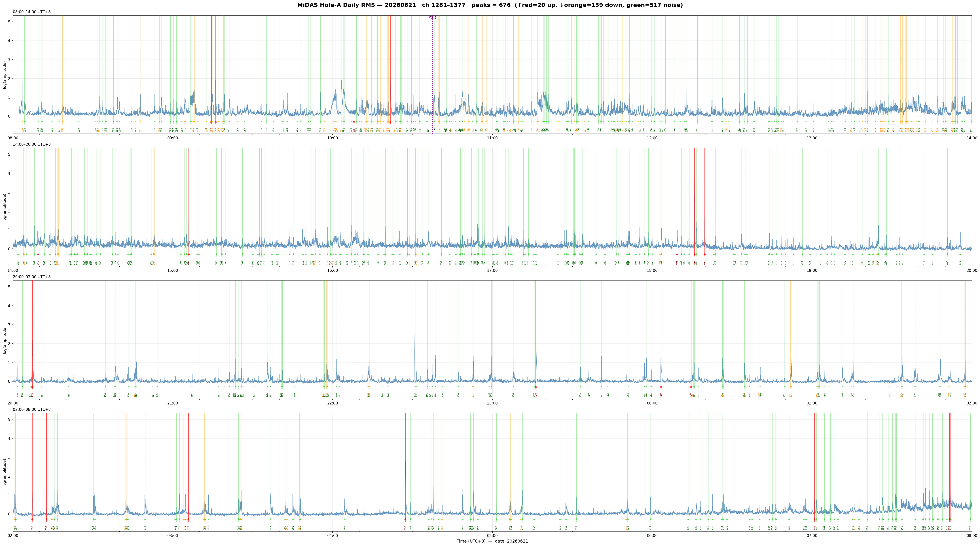Click red peak number 520

point(691,395)
